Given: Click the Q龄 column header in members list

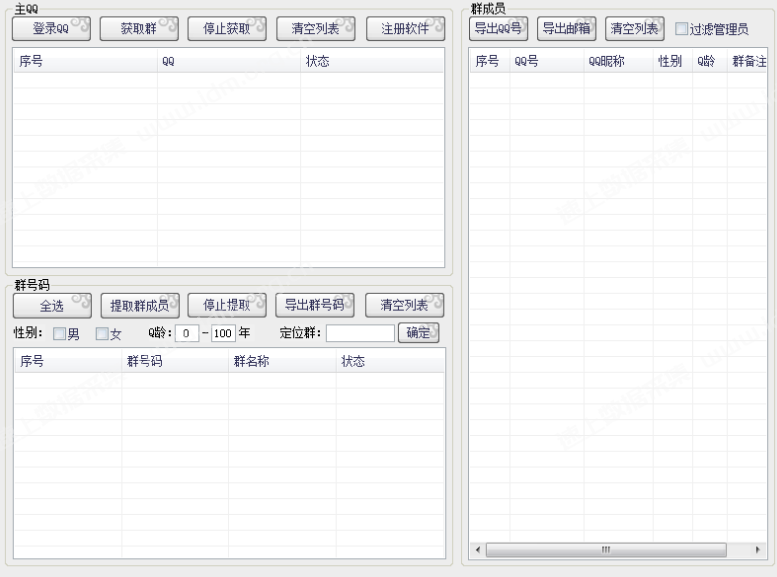Looking at the screenshot, I should point(710,61).
